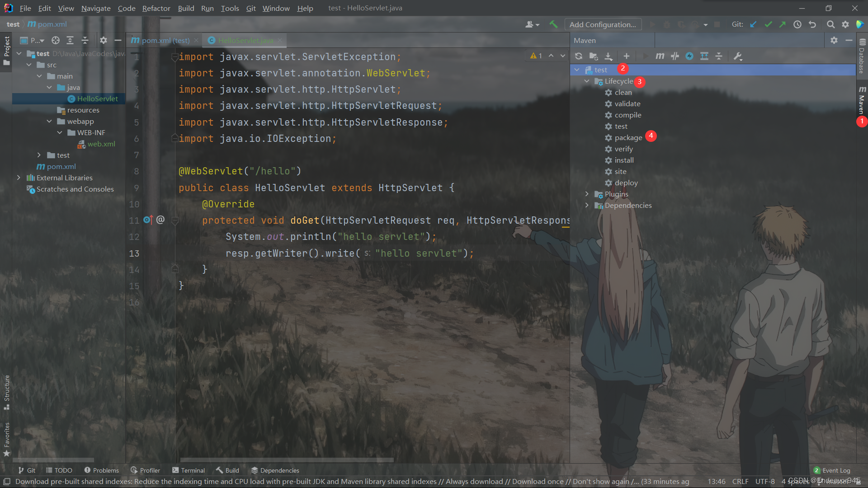Collapse the Lifecycle node

click(587, 81)
